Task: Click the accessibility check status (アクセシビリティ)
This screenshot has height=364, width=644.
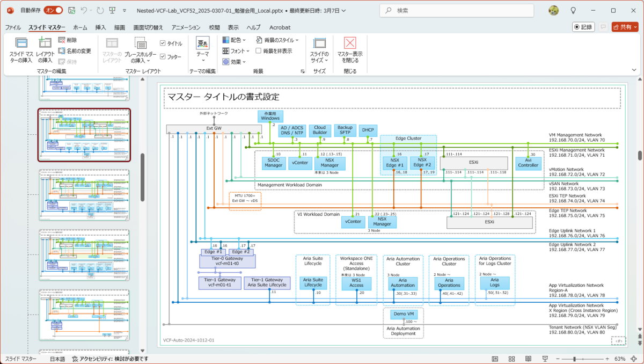Action: [x=111, y=359]
